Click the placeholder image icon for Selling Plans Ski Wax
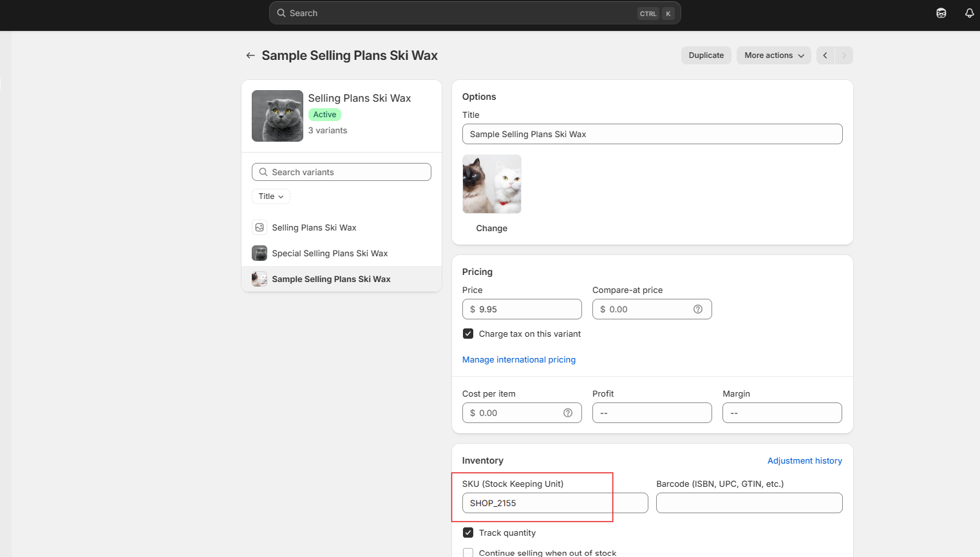Viewport: 980px width, 557px height. pyautogui.click(x=259, y=227)
